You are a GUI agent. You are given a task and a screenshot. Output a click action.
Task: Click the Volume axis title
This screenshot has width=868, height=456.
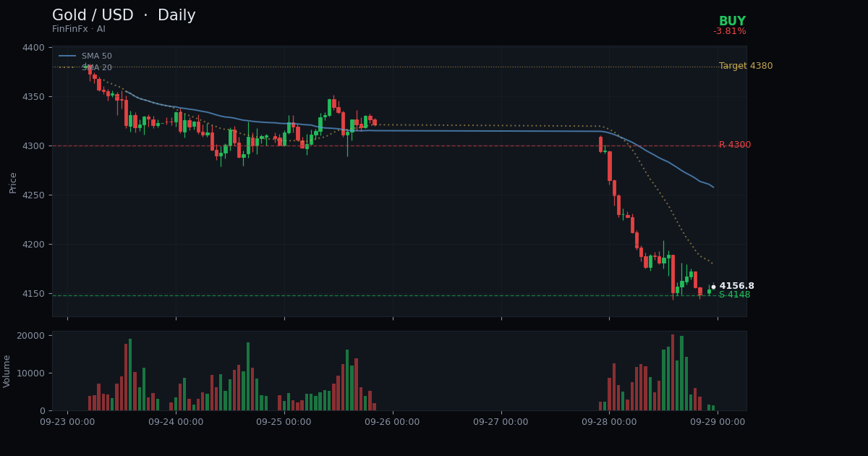[7, 371]
